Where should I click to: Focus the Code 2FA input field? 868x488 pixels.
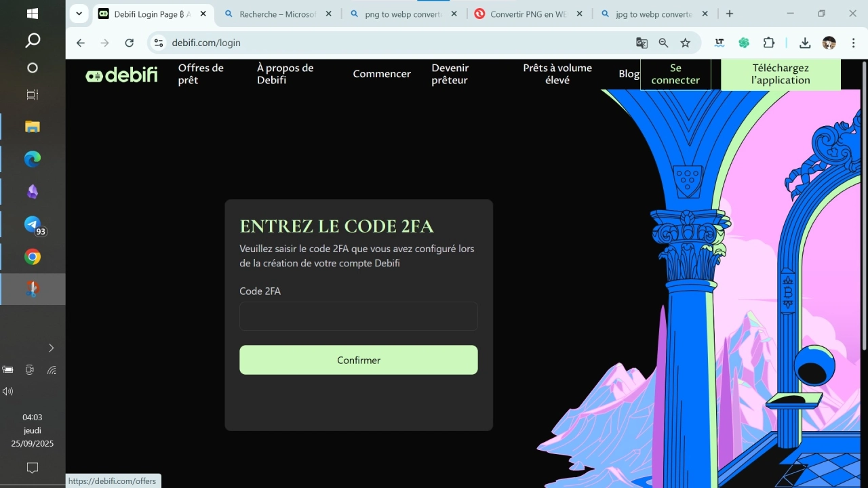358,316
